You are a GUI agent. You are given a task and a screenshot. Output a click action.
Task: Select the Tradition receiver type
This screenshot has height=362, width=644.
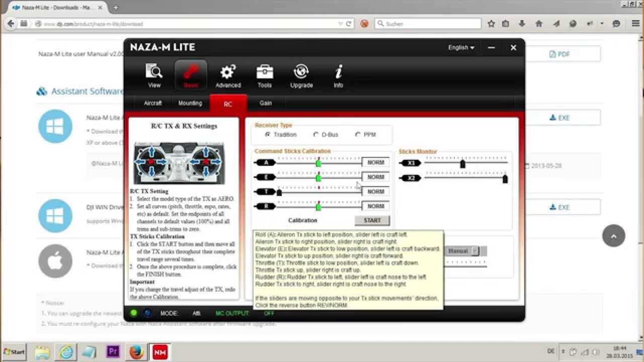coord(281,135)
